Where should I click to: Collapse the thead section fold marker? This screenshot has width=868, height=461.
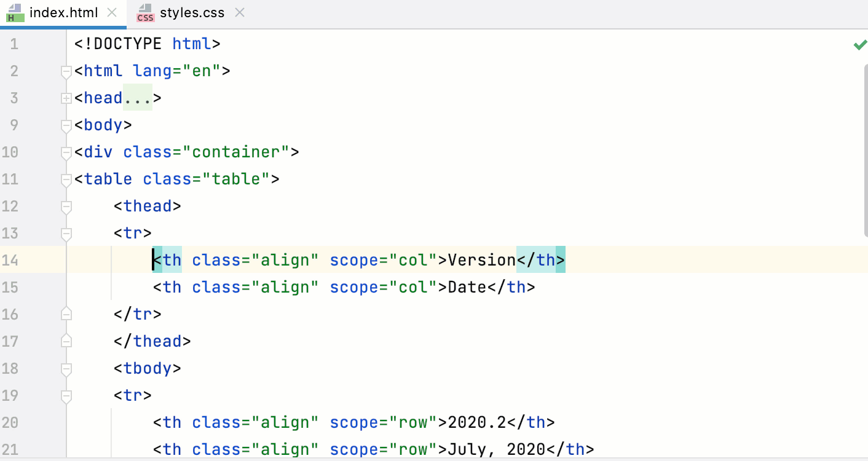click(x=66, y=207)
